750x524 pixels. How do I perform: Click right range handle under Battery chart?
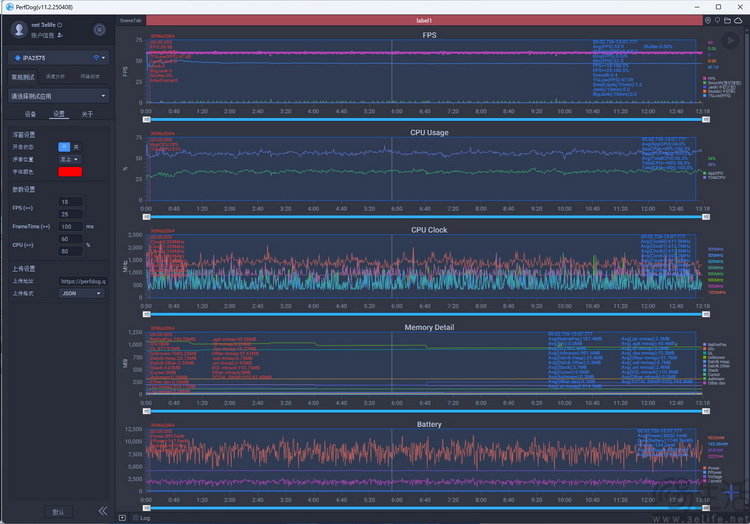coord(706,508)
